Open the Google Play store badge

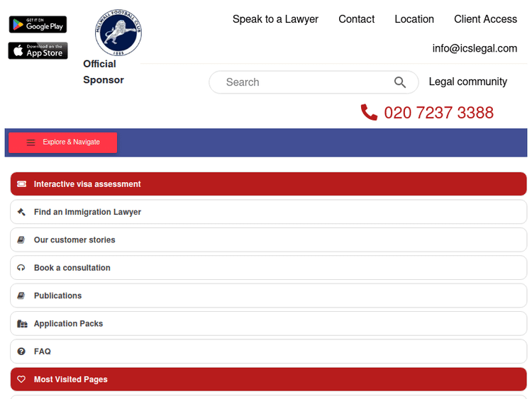pos(38,24)
